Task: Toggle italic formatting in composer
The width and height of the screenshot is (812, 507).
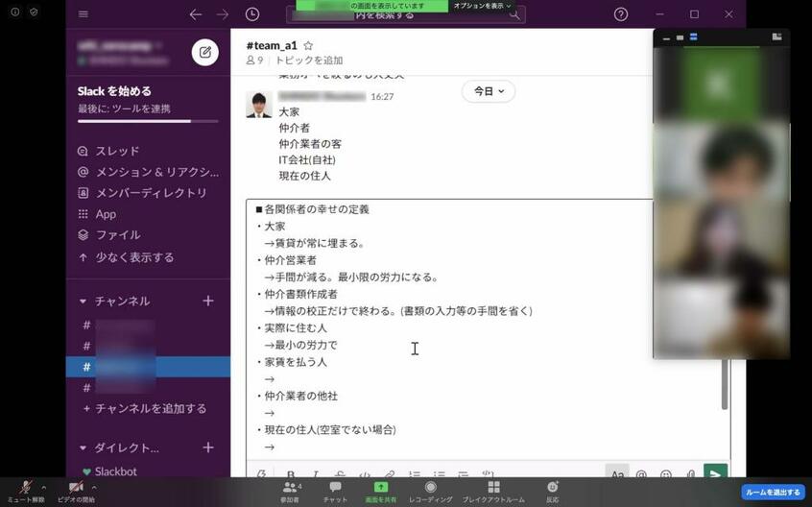Action: (x=315, y=473)
